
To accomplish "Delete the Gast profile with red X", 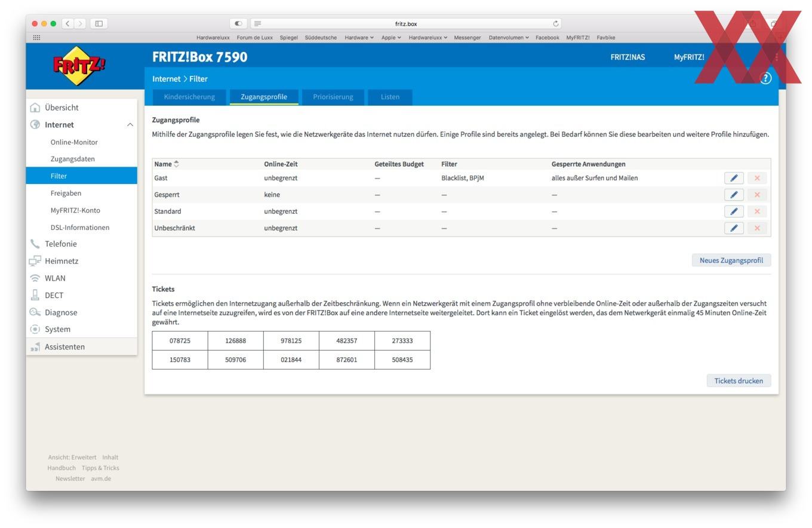I will point(757,178).
